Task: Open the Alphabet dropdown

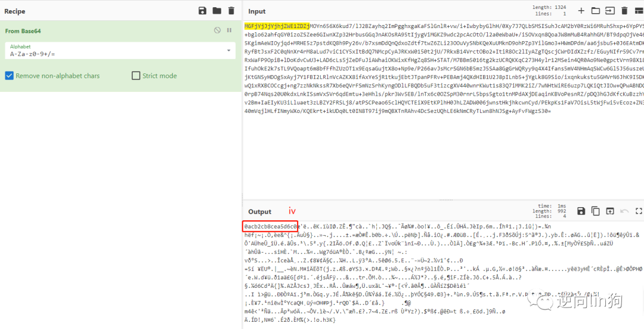Action: click(x=228, y=51)
